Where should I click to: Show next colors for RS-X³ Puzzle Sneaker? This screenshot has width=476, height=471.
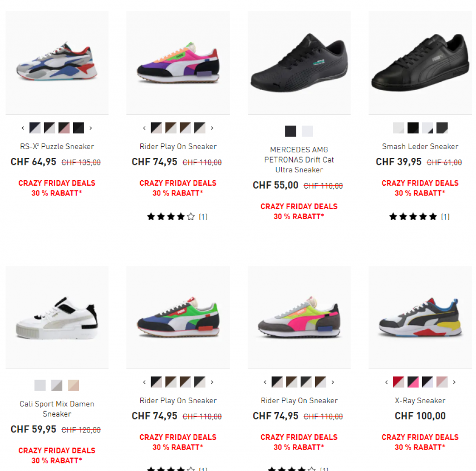pyautogui.click(x=91, y=128)
